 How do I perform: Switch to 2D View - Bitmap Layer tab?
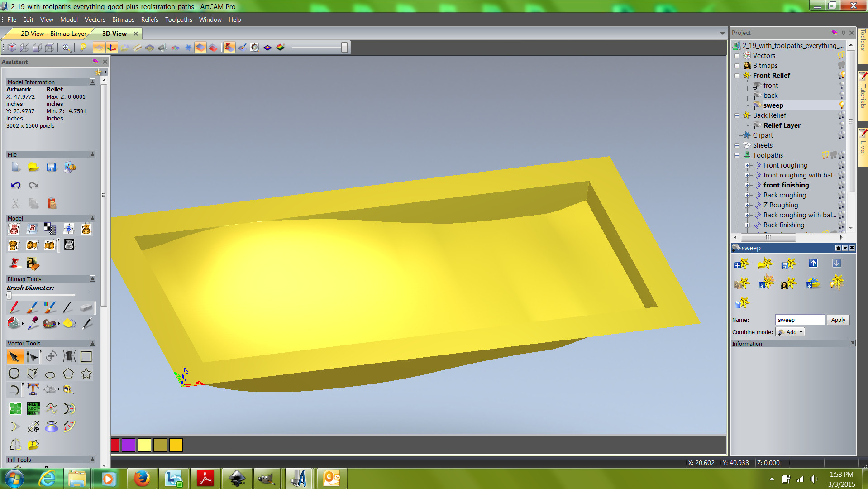(x=53, y=34)
